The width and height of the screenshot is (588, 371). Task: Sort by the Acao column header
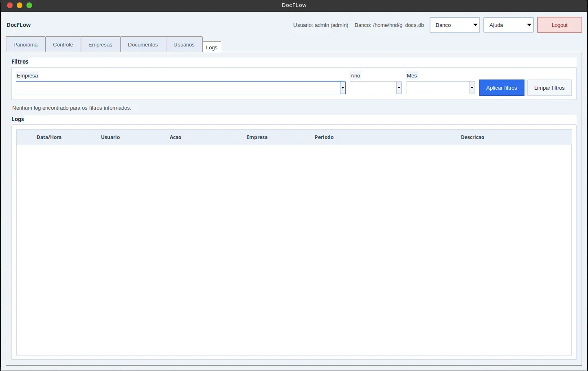pyautogui.click(x=176, y=137)
